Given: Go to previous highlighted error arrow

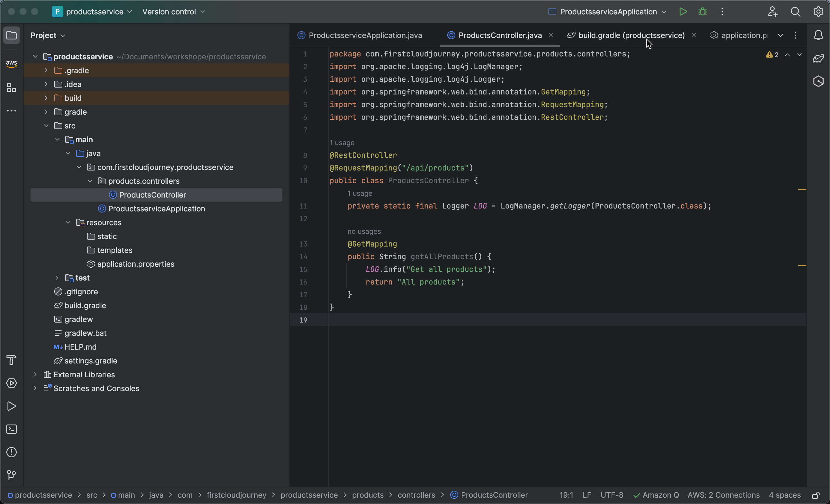Looking at the screenshot, I should (x=787, y=54).
